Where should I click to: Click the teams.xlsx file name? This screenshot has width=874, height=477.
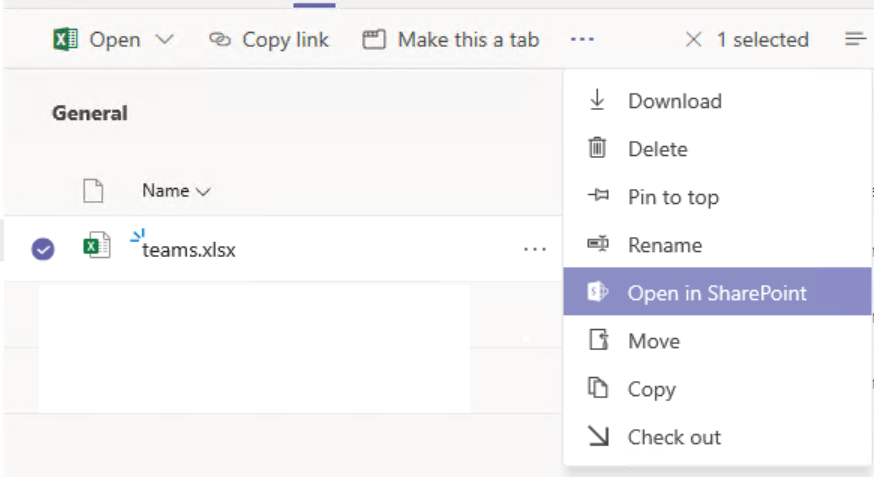[x=188, y=250]
